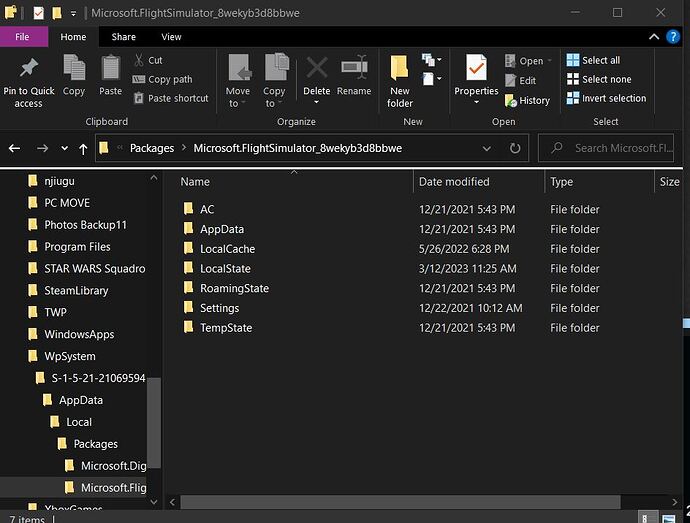Click the Paste clipboard icon
The image size is (690, 523).
pos(110,67)
